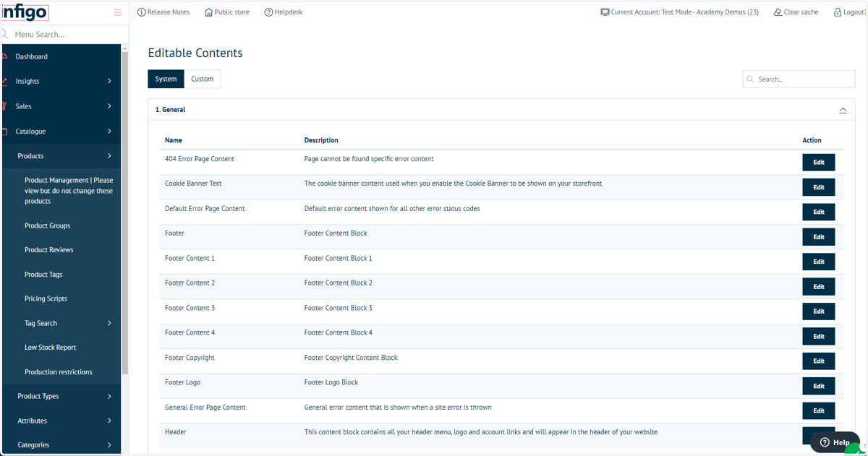The height and width of the screenshot is (456, 868).
Task: Click the Name column header
Action: 174,140
